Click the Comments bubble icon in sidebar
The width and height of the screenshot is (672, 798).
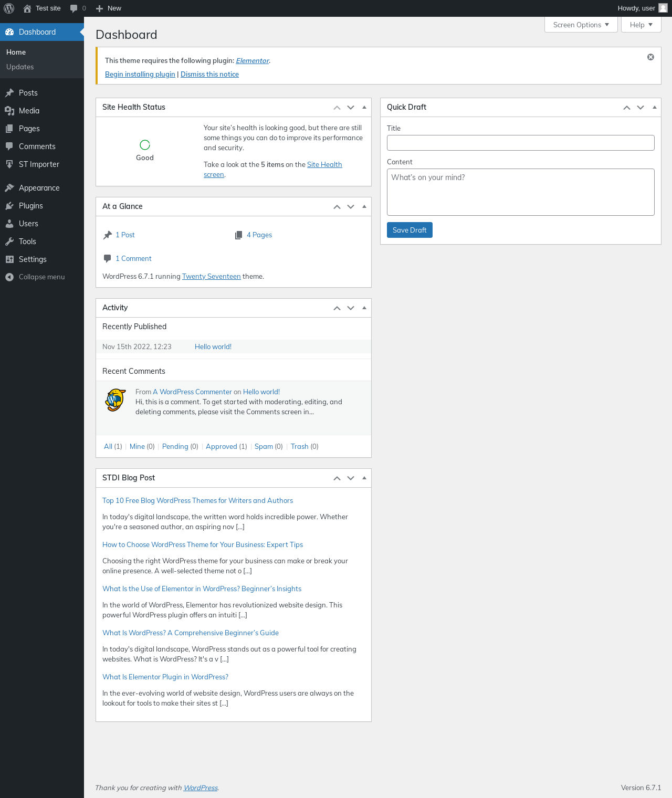click(9, 146)
